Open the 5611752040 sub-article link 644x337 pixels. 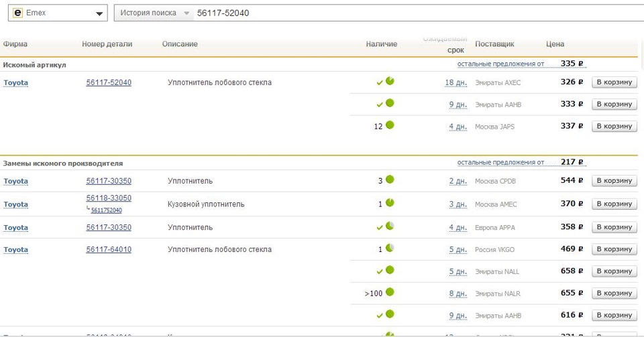[107, 210]
